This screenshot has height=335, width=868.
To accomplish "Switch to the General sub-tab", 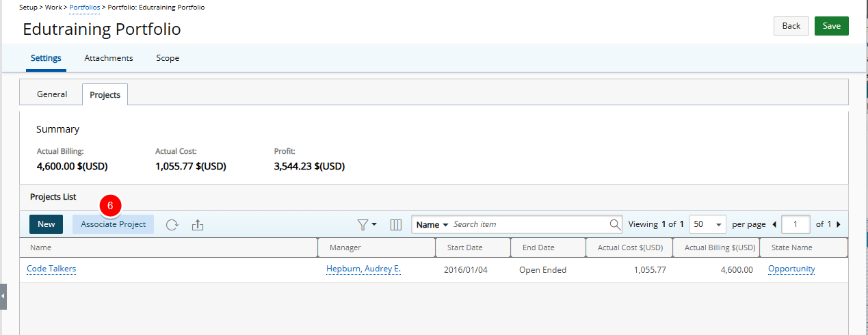I will click(52, 94).
